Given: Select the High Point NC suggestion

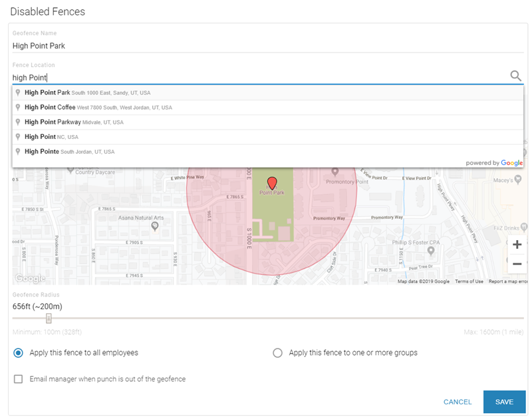Looking at the screenshot, I should point(53,136).
